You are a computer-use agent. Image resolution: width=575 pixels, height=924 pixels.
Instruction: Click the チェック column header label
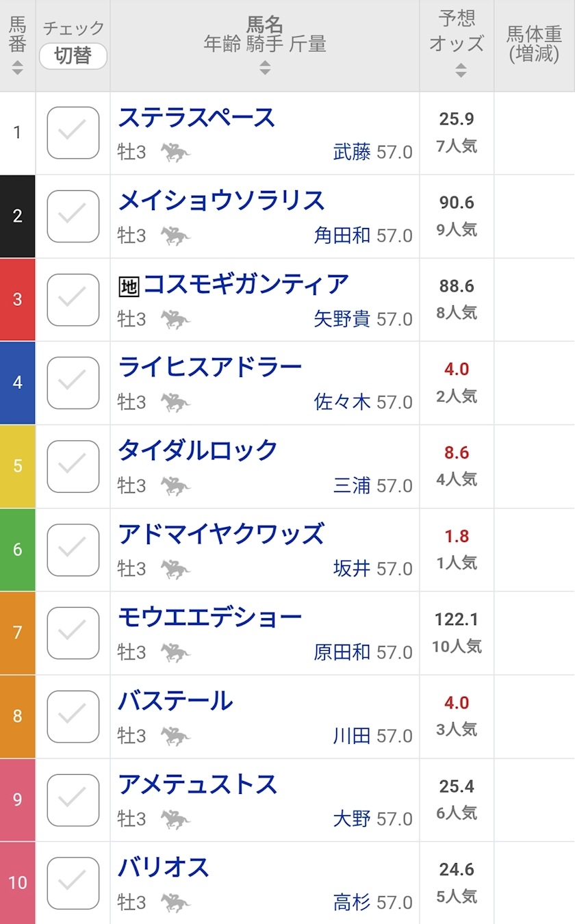[x=73, y=28]
